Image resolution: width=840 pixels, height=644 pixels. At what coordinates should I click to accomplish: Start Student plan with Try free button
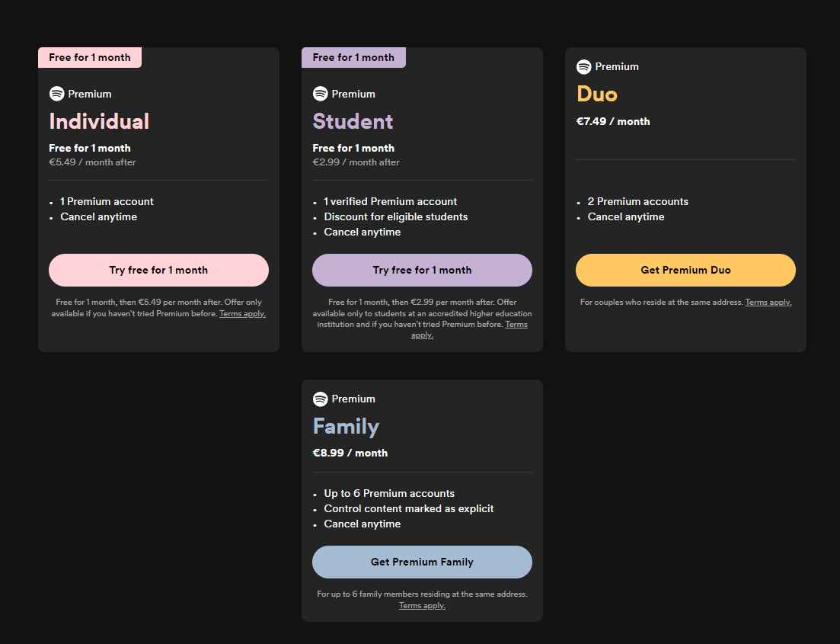point(422,271)
